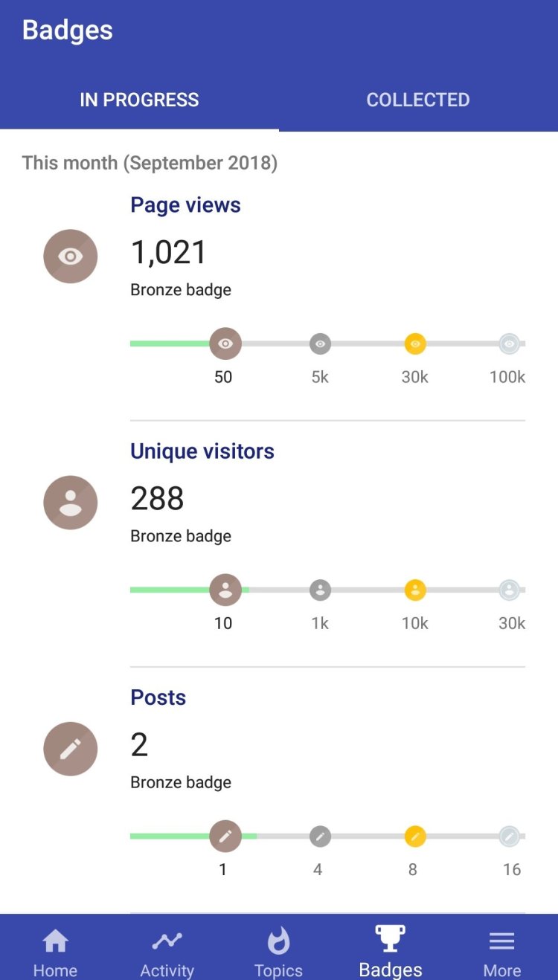
Task: Click the large Posts pencil badge
Action: tap(71, 749)
